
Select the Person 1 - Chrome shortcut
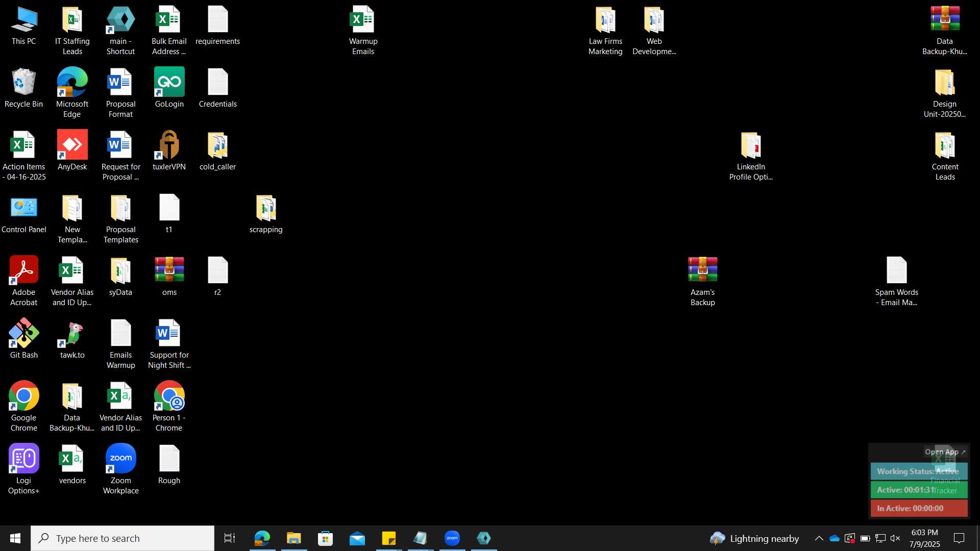click(x=169, y=407)
